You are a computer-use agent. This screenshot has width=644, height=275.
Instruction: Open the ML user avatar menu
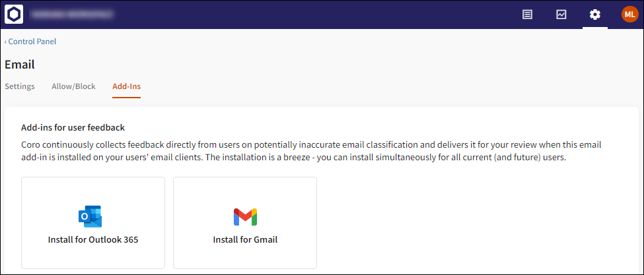pyautogui.click(x=629, y=15)
